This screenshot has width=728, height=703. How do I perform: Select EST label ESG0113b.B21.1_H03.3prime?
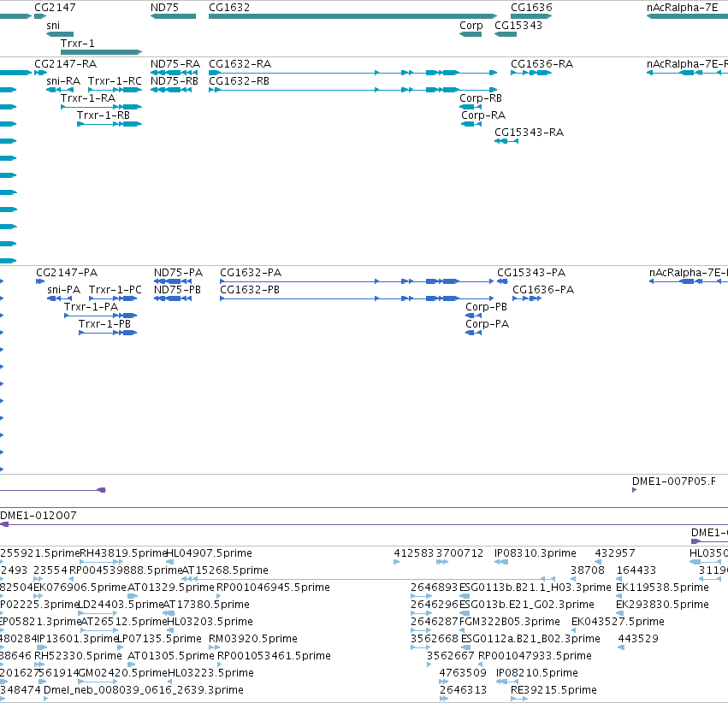(x=535, y=588)
